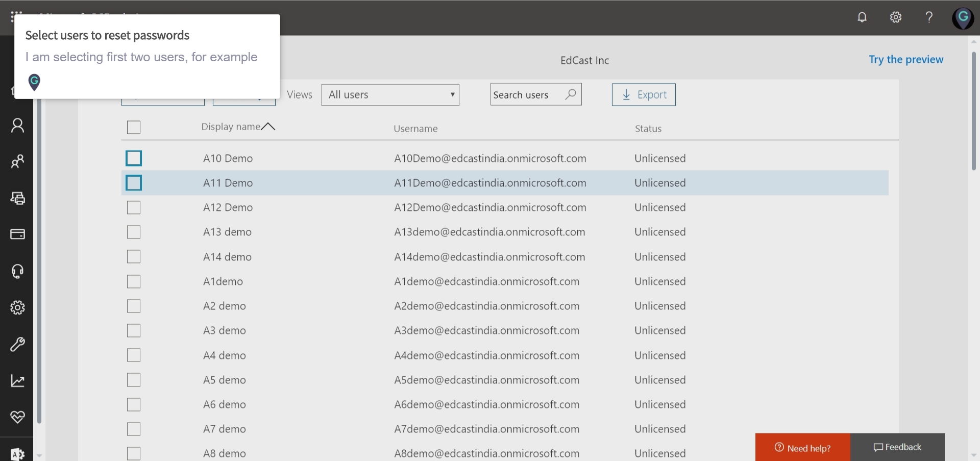Click the Username column header
Viewport: 980px width, 461px height.
click(415, 129)
